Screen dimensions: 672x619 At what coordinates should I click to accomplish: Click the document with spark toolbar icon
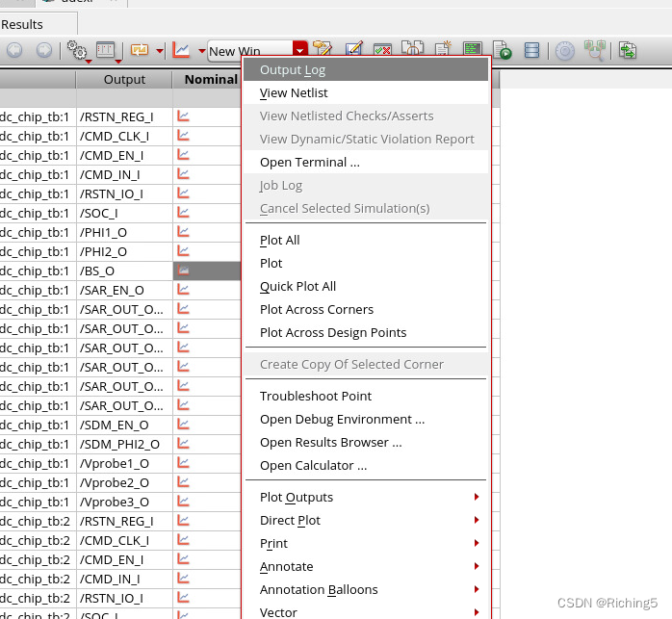click(443, 48)
